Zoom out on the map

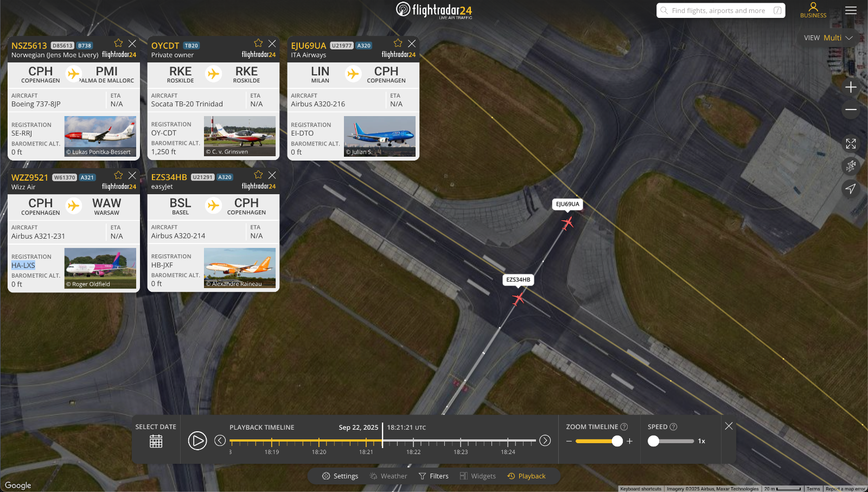[851, 110]
